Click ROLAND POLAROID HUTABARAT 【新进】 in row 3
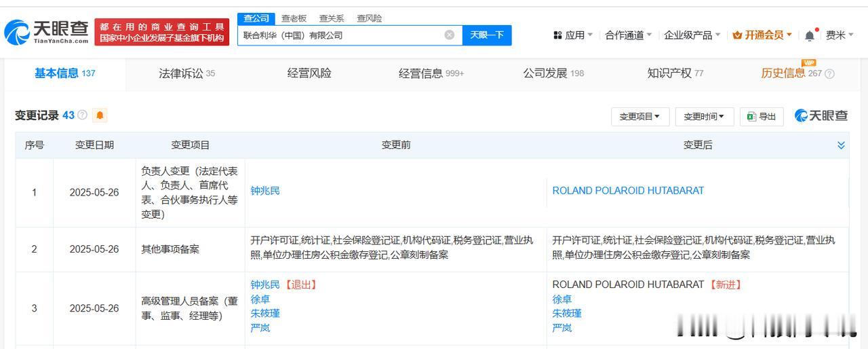This screenshot has width=868, height=349. point(647,284)
